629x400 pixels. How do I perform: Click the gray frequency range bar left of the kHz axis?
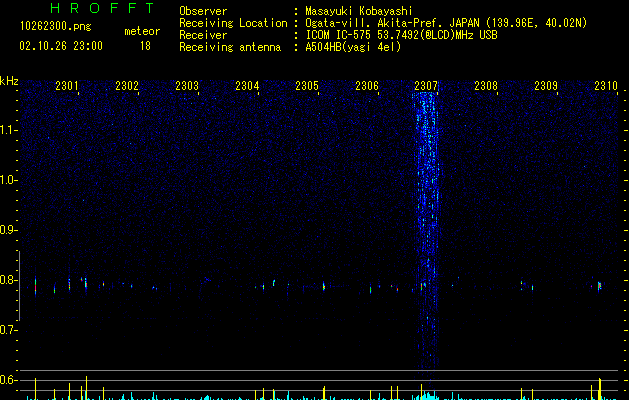click(19, 286)
